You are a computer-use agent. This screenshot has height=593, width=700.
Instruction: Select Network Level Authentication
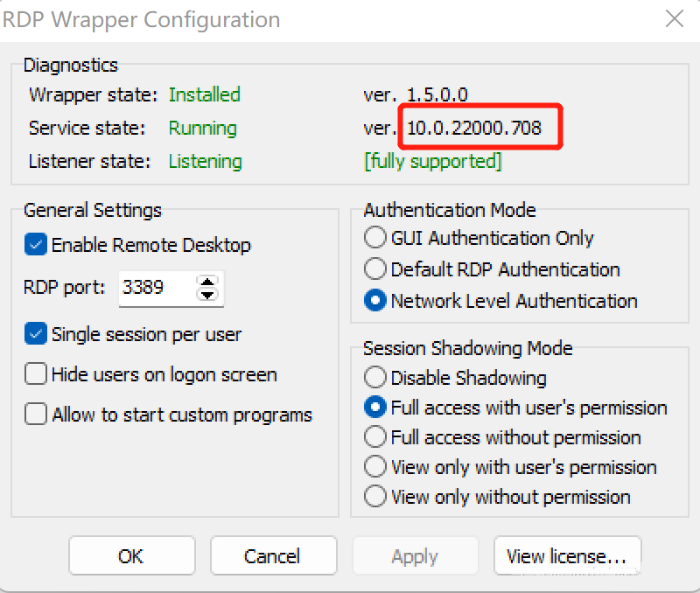tap(375, 300)
